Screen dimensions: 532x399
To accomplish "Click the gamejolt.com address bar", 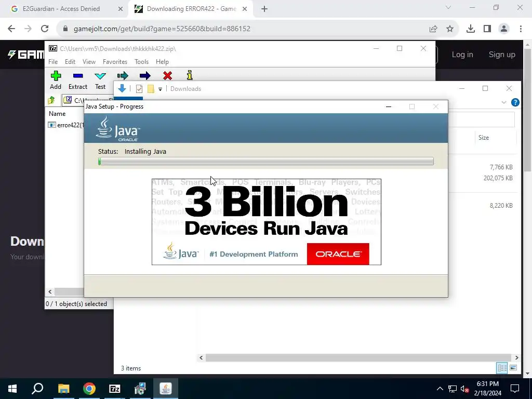I will [x=162, y=29].
